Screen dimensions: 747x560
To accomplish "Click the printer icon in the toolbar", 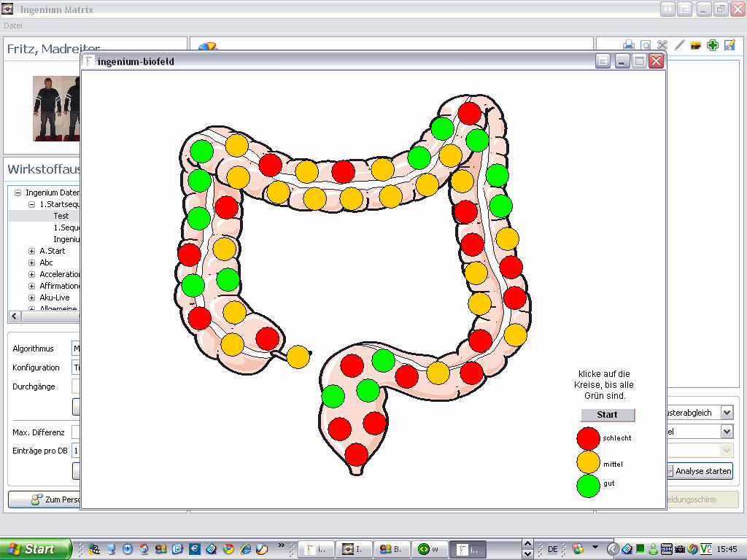I will pos(629,45).
